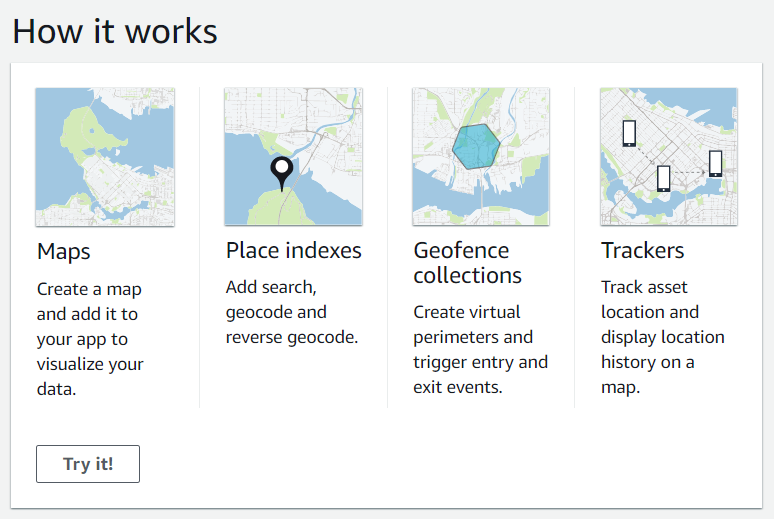The height and width of the screenshot is (519, 774).
Task: Click the 'Create virtual perimeters' description text
Action: point(480,350)
